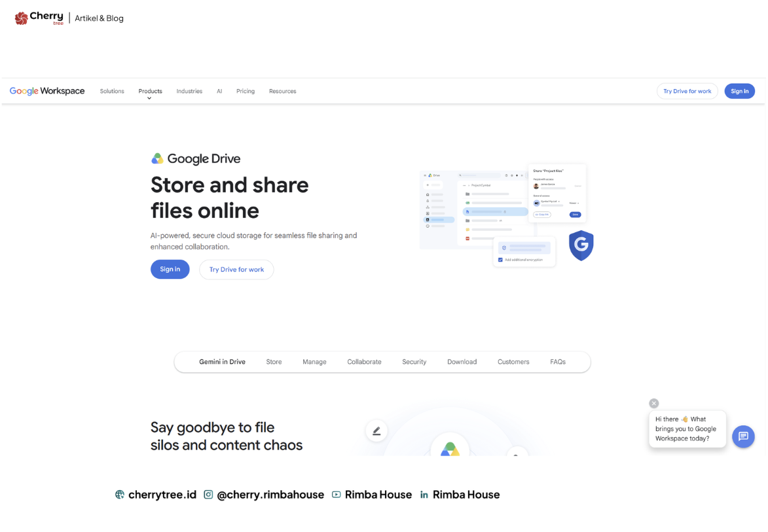Click Try Drive for work in hero
This screenshot has height=532, width=768.
click(236, 270)
